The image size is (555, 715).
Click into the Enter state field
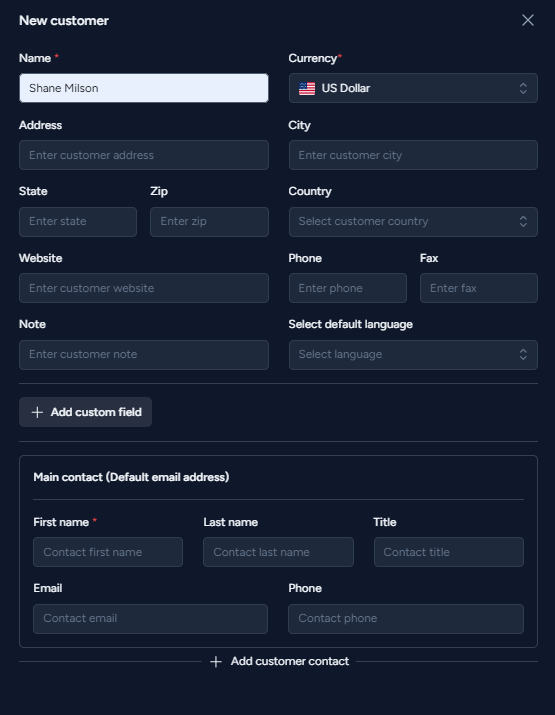coord(78,222)
